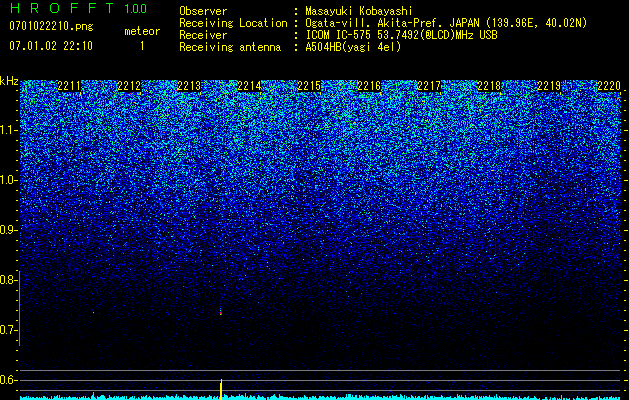The image size is (629, 400).
Task: Click the 2213 time marker
Action: (189, 86)
